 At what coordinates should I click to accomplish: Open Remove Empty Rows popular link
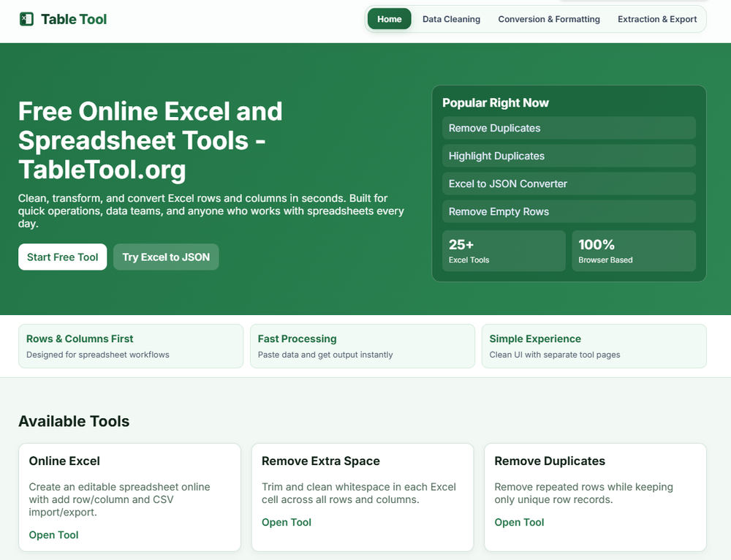click(569, 212)
